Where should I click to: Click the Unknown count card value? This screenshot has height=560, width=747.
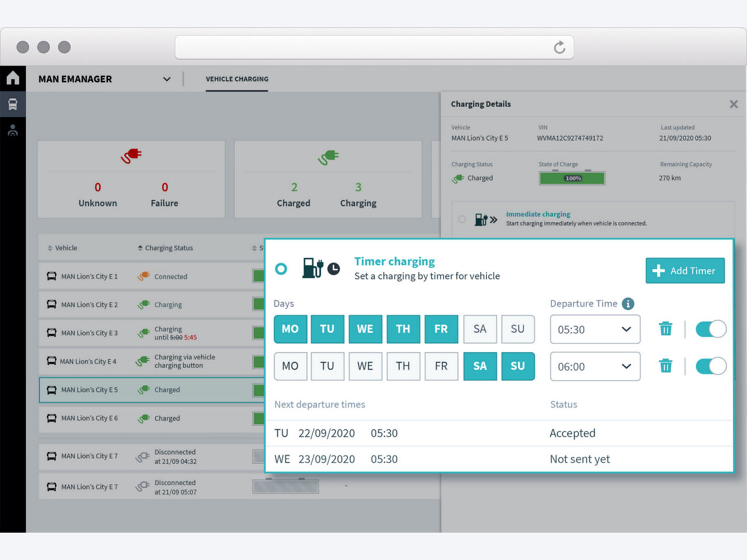pos(97,187)
